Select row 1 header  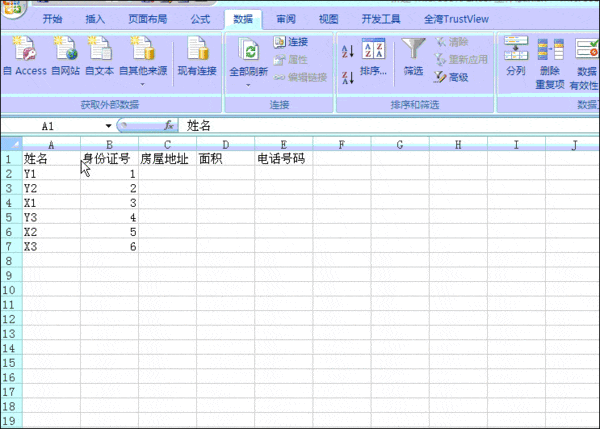coord(9,159)
